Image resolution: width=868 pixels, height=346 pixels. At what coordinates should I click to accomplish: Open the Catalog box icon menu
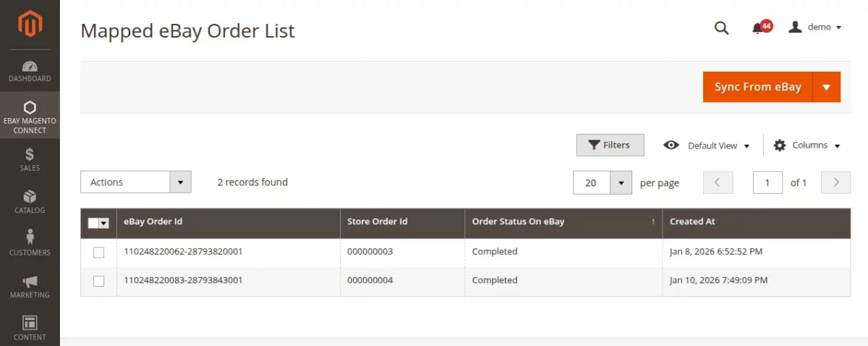click(30, 201)
